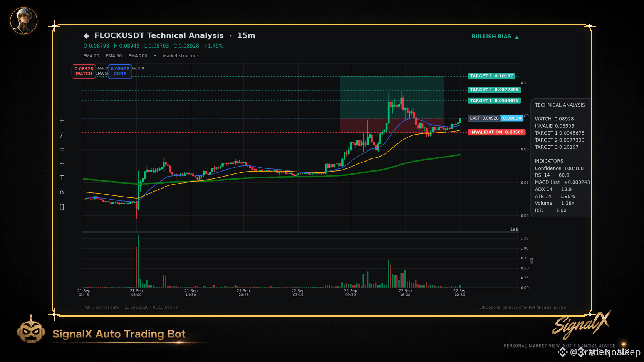The image size is (644, 362).
Task: Click the SignalX robot bot logo
Action: coord(31,330)
